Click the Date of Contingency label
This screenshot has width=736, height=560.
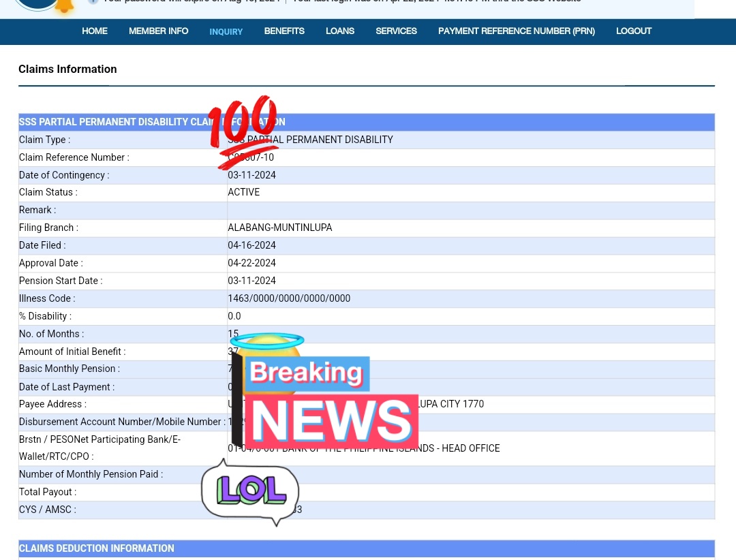64,175
